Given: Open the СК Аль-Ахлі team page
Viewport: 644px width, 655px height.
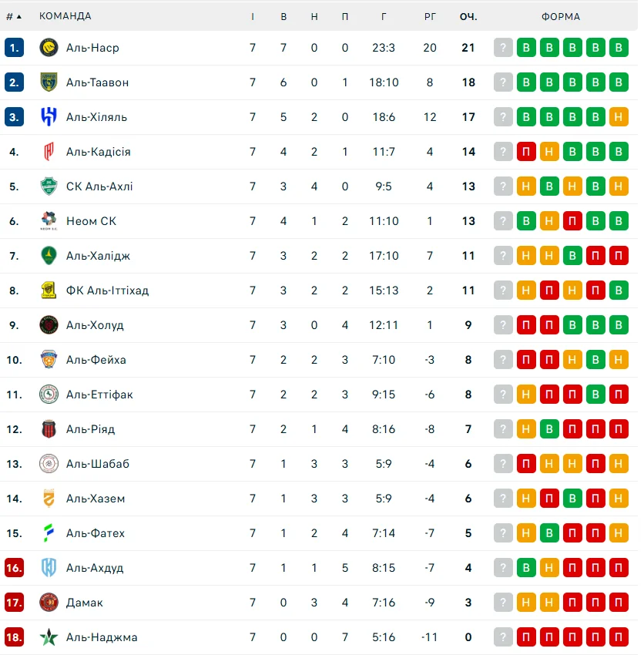Looking at the screenshot, I should 99,186.
